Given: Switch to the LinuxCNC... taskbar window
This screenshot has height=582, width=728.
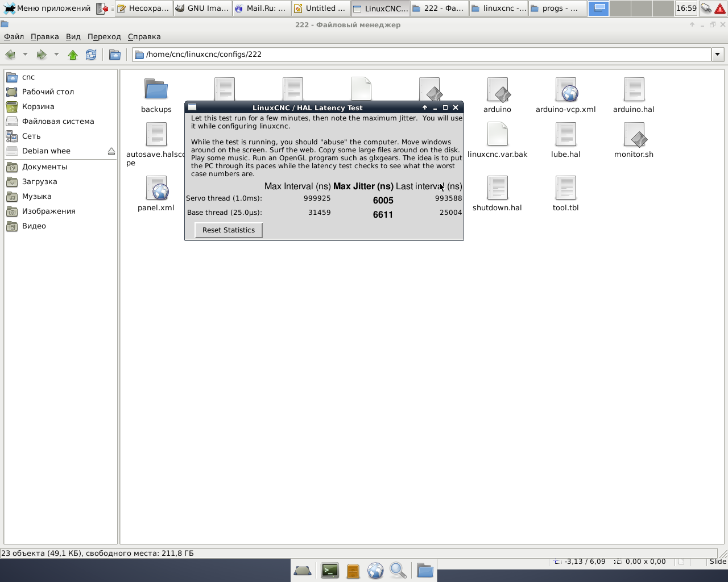Looking at the screenshot, I should coord(379,9).
